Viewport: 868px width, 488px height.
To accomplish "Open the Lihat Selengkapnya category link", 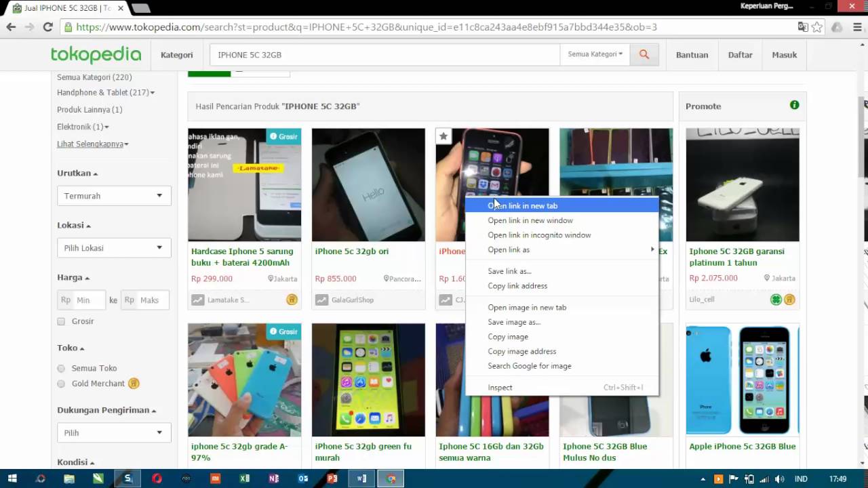I will click(x=92, y=144).
